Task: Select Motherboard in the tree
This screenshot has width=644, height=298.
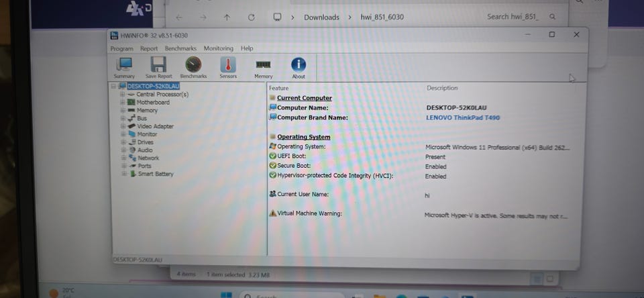Action: [x=153, y=102]
